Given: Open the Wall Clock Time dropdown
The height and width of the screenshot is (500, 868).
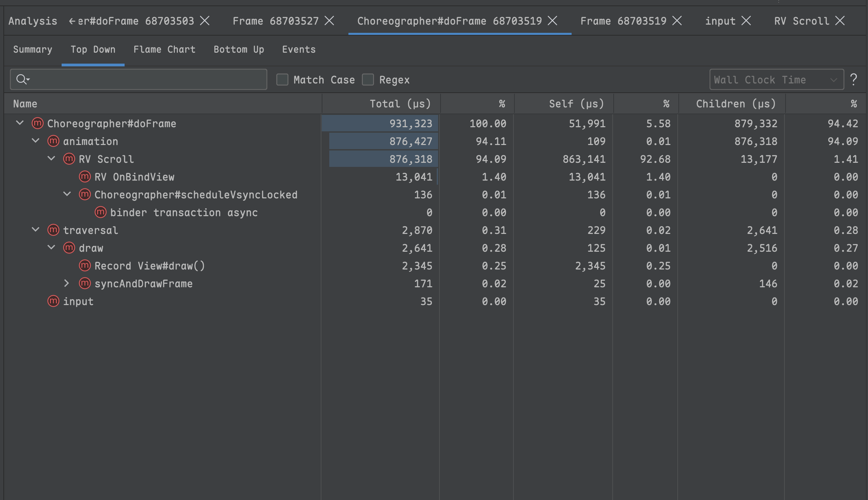Looking at the screenshot, I should pos(776,80).
